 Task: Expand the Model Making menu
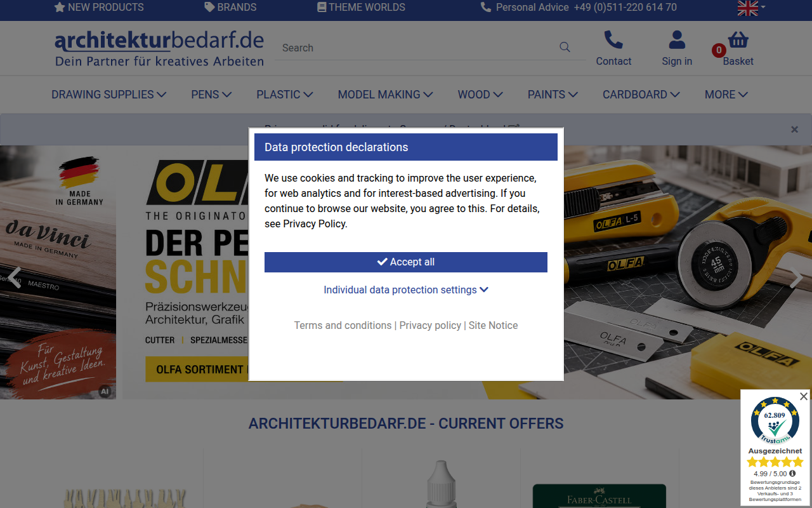(385, 95)
